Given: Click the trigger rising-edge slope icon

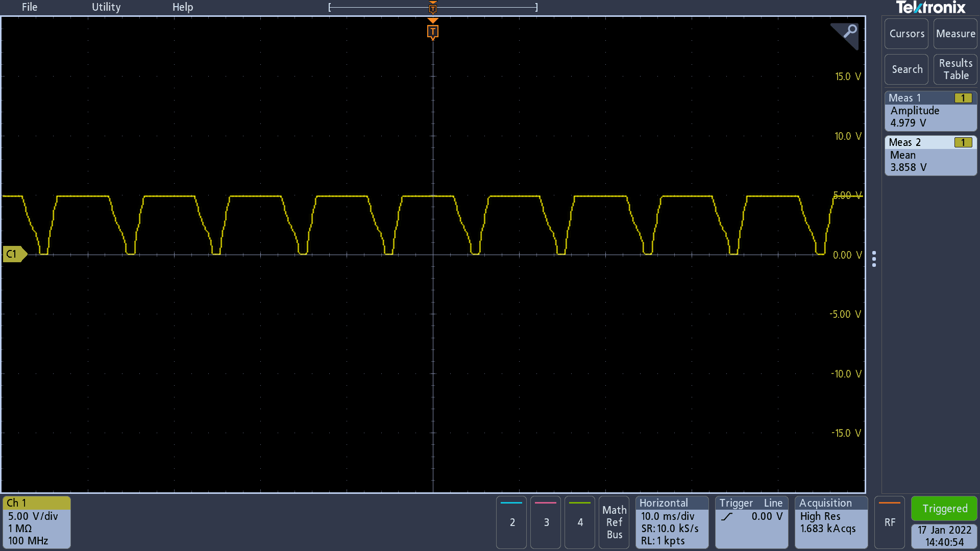Looking at the screenshot, I should coord(727,516).
